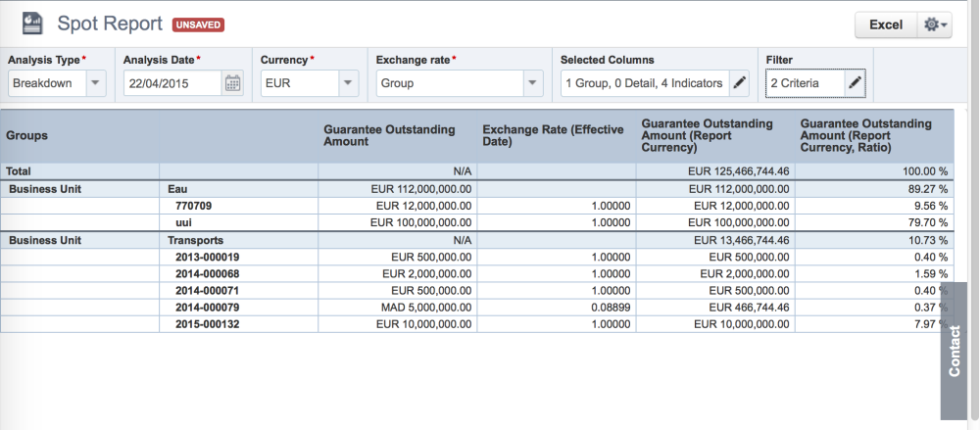This screenshot has height=430, width=980.
Task: Click the 2 Criteria filter field
Action: click(x=805, y=83)
